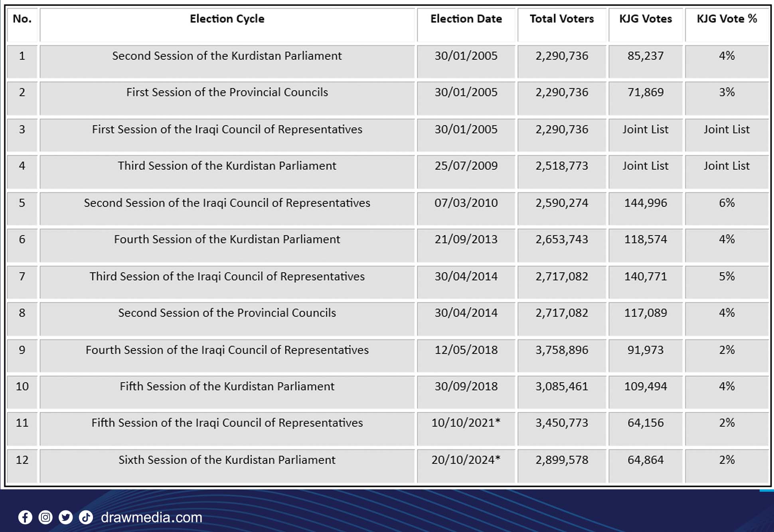
Task: Click the Twitter bird icon
Action: coord(66,517)
